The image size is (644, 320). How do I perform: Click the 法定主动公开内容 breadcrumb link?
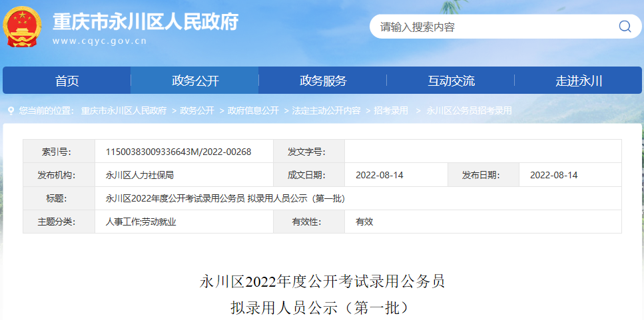pos(326,110)
